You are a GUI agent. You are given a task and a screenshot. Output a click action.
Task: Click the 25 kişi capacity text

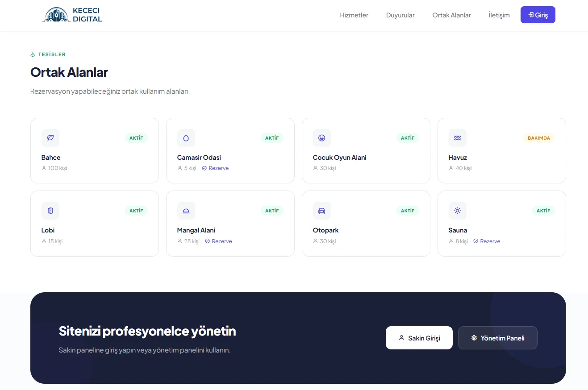[188, 241]
